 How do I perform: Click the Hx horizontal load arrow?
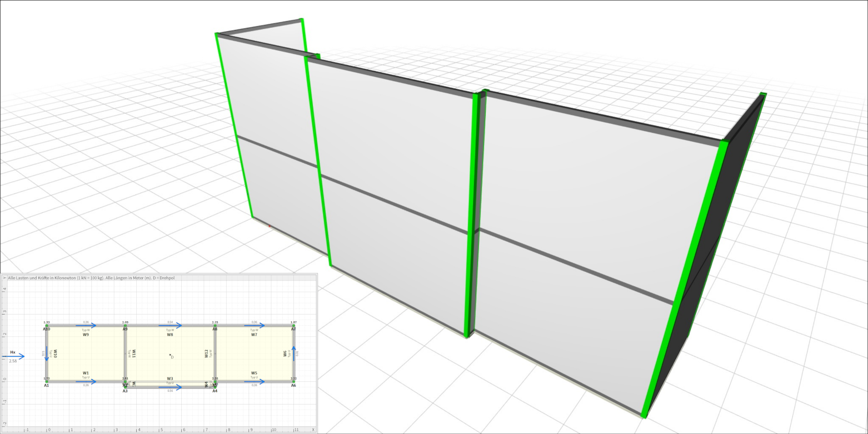tap(12, 356)
